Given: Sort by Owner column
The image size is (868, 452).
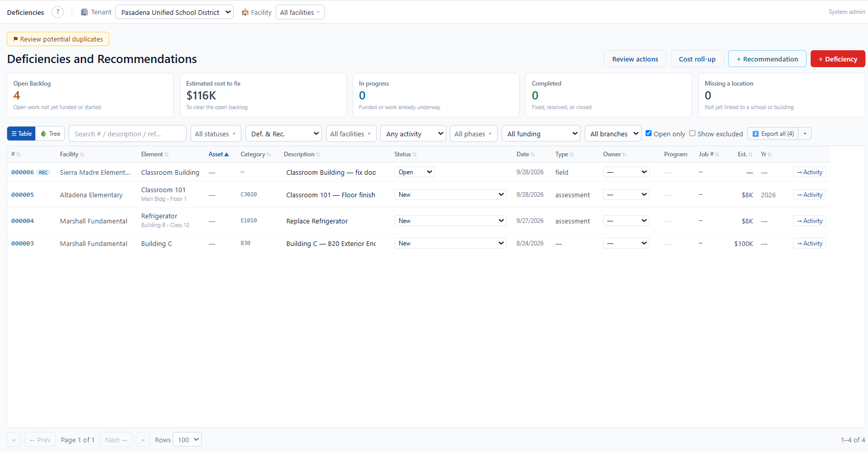Looking at the screenshot, I should coord(614,154).
